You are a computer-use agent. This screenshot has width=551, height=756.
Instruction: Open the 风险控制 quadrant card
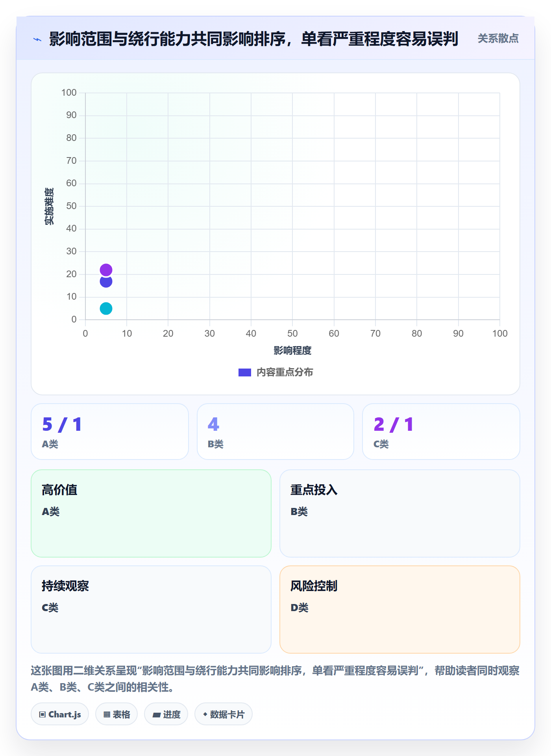click(x=400, y=610)
